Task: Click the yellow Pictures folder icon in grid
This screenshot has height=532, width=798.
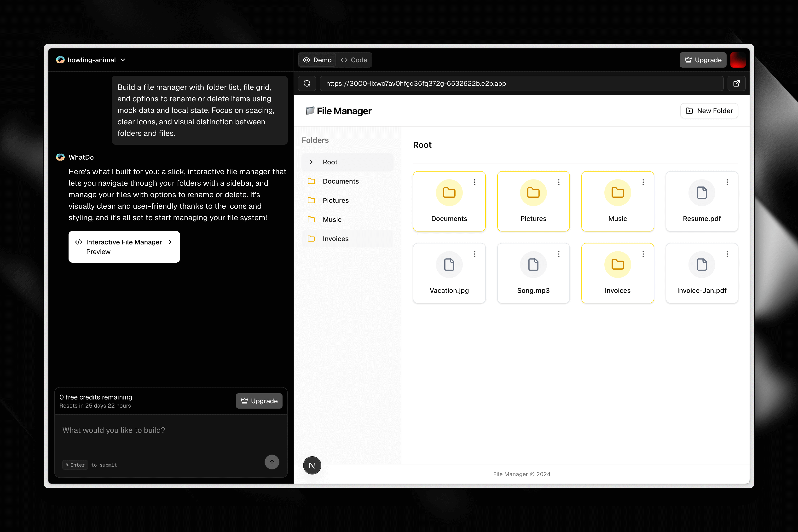Action: click(x=533, y=193)
